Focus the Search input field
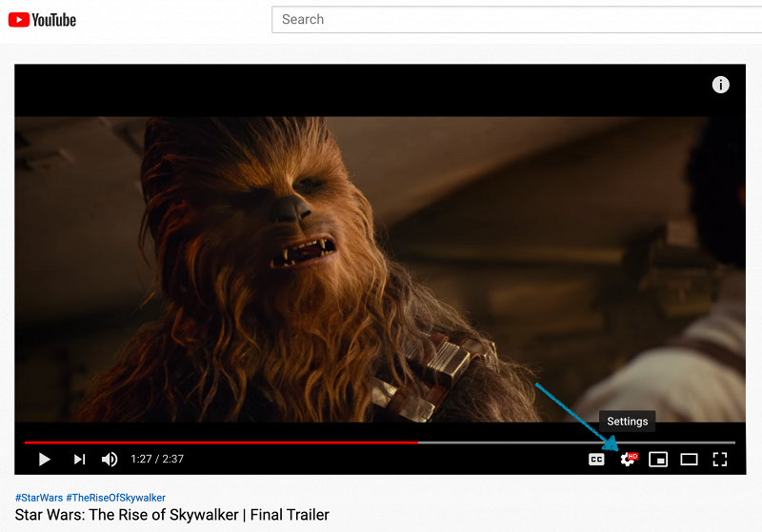The width and height of the screenshot is (762, 532). (516, 19)
